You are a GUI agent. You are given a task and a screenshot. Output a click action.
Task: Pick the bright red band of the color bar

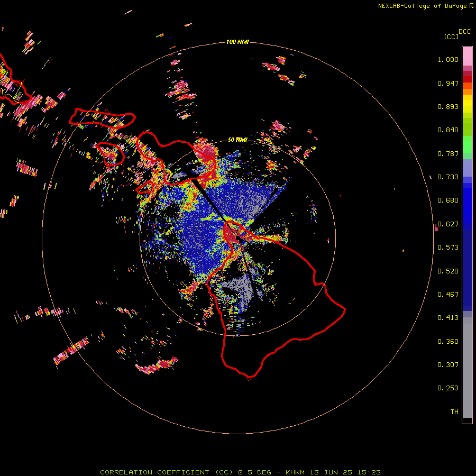[x=467, y=79]
